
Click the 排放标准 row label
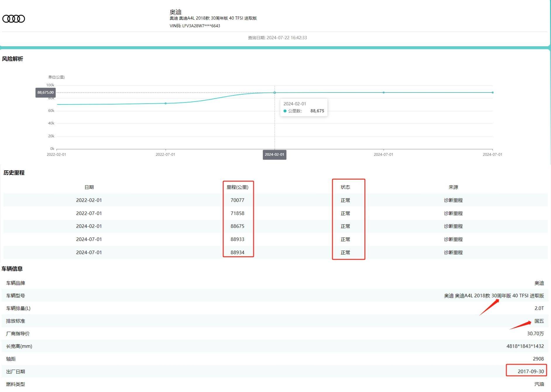pyautogui.click(x=16, y=321)
